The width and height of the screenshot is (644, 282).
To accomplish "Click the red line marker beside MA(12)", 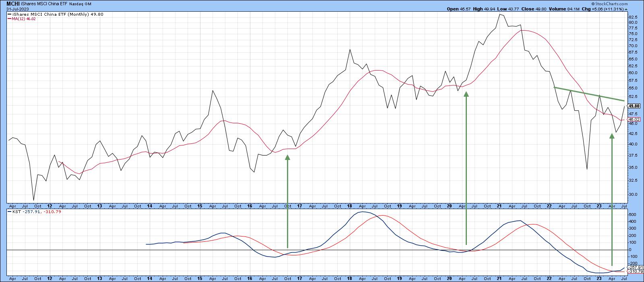I will click(x=9, y=19).
